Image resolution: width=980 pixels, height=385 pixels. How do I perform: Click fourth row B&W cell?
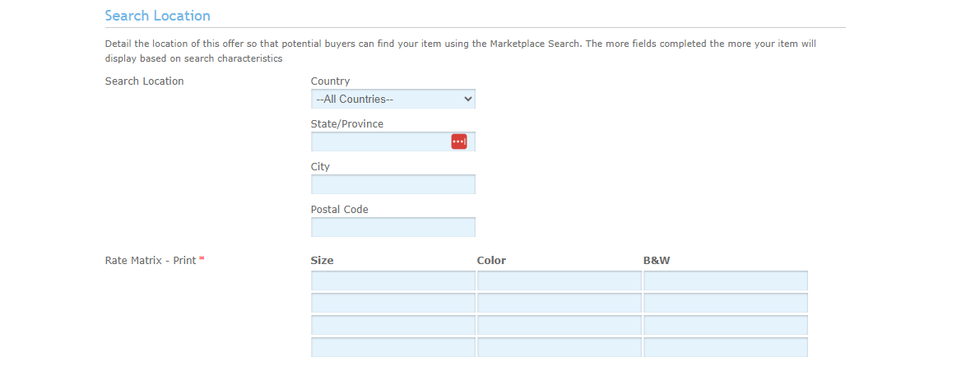click(725, 347)
